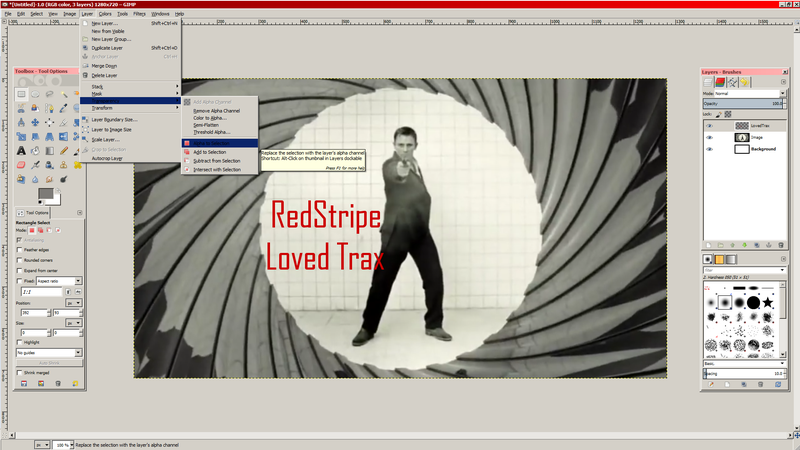Create a new layer from Layers panel
Image resolution: width=800 pixels, height=450 pixels.
click(x=709, y=245)
